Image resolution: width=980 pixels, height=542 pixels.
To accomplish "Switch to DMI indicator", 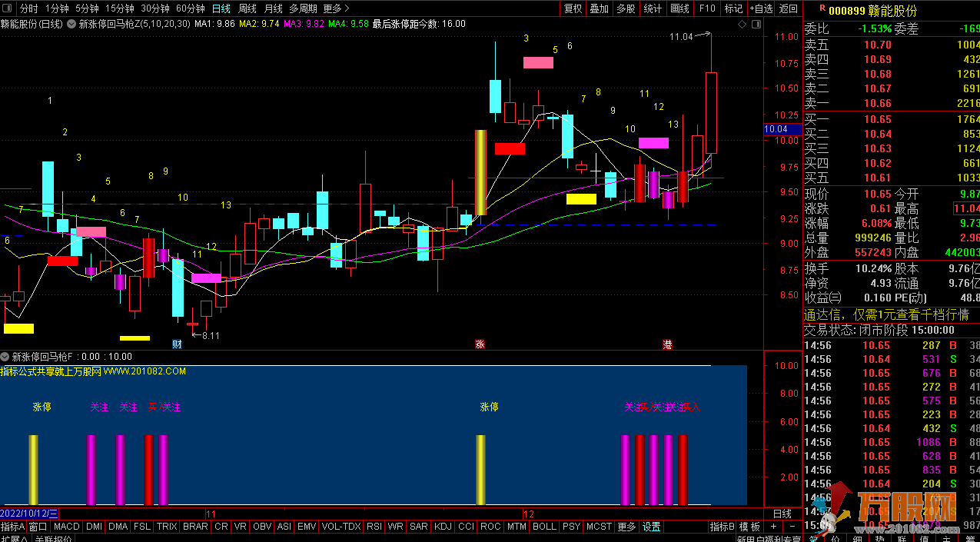I will coord(94,527).
